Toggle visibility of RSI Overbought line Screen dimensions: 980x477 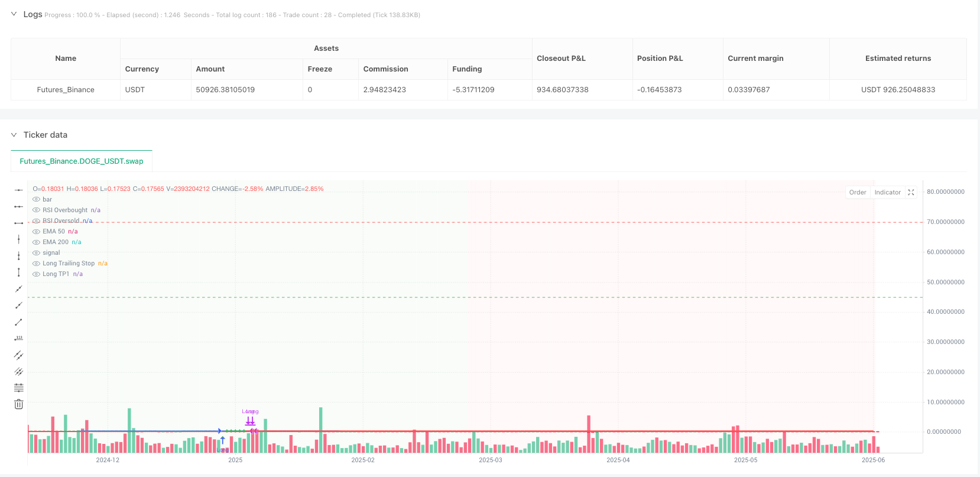tap(36, 210)
